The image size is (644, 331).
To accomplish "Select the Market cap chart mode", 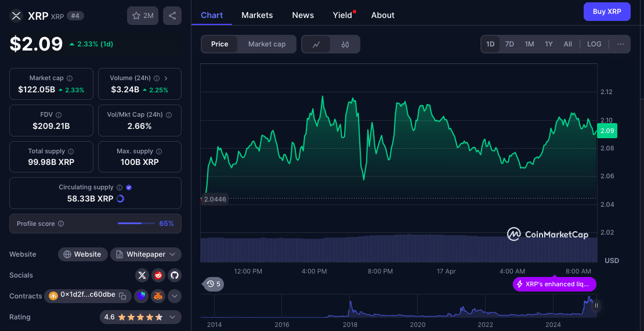I will (x=266, y=44).
